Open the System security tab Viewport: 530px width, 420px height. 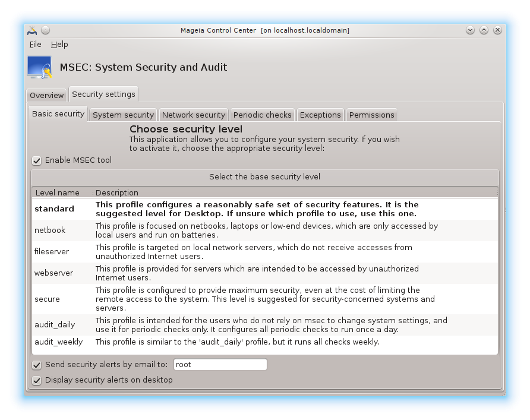tap(123, 115)
